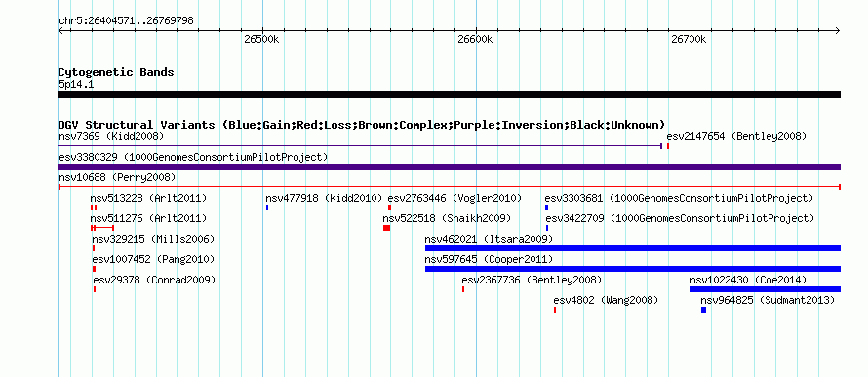The image size is (868, 377).
Task: Open esv3422709 variant label
Action: pyautogui.click(x=681, y=218)
